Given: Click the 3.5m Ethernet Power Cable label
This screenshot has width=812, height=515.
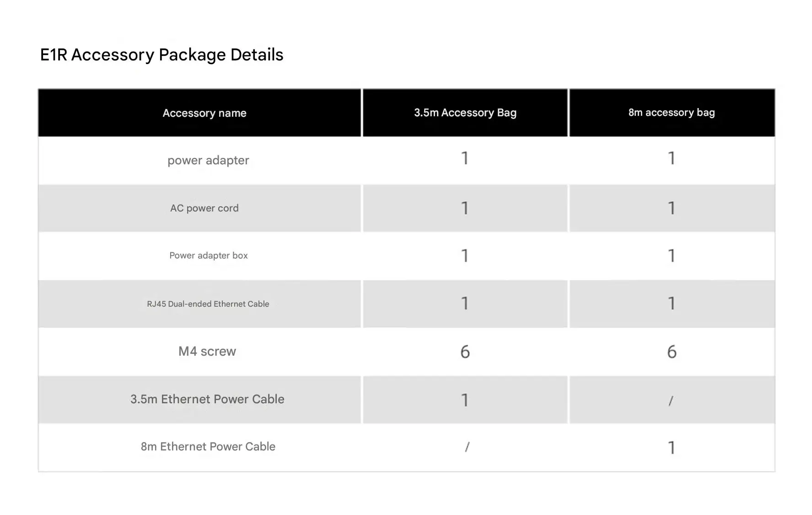Looking at the screenshot, I should tap(207, 399).
